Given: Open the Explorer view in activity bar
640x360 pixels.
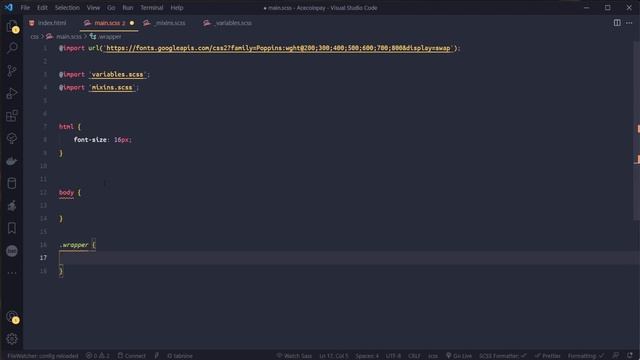Looking at the screenshot, I should pyautogui.click(x=12, y=27).
